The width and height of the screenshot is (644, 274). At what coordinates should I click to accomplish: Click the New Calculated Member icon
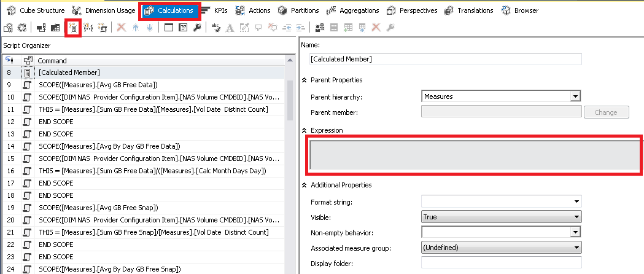point(74,28)
